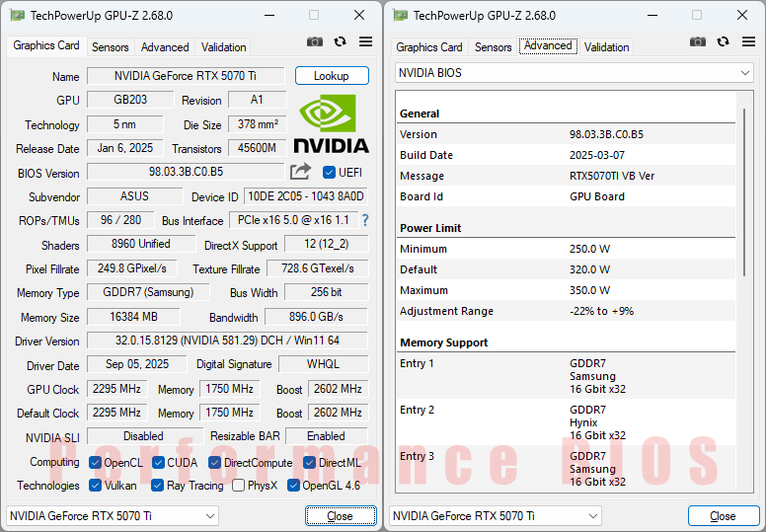Open GPU selector dropdown in left window

coord(113,515)
